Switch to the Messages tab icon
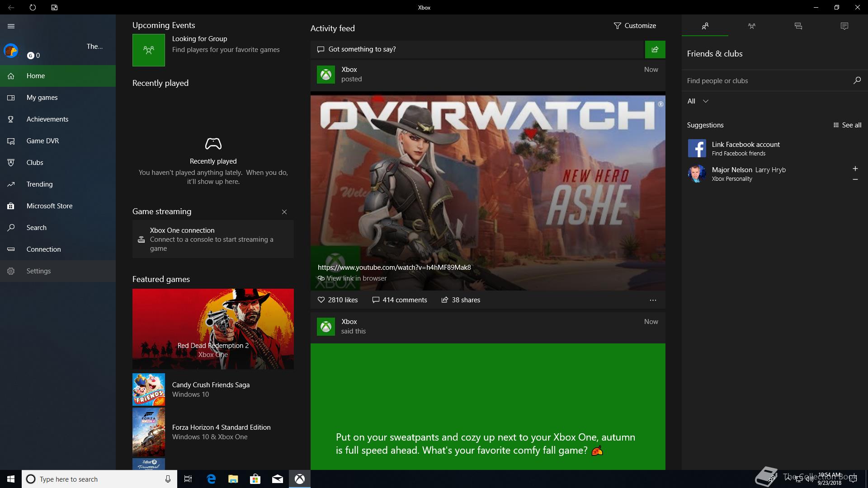Viewport: 868px width, 488px height. point(798,26)
